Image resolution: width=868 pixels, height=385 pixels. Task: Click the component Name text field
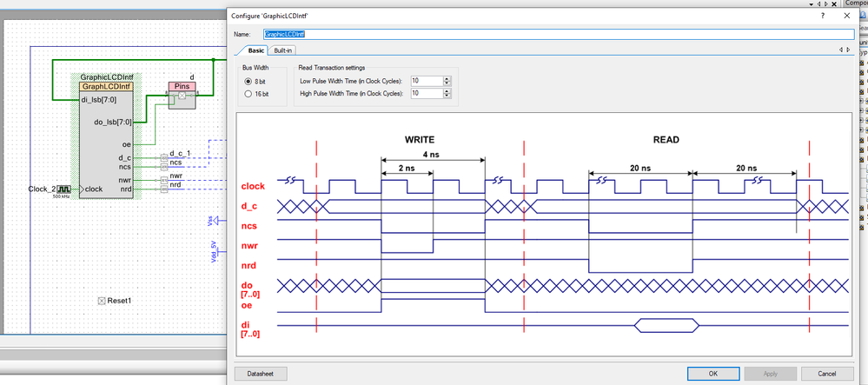559,34
